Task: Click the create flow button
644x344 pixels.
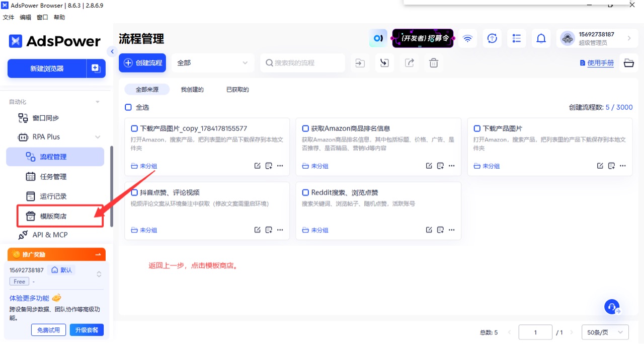Action: click(142, 63)
